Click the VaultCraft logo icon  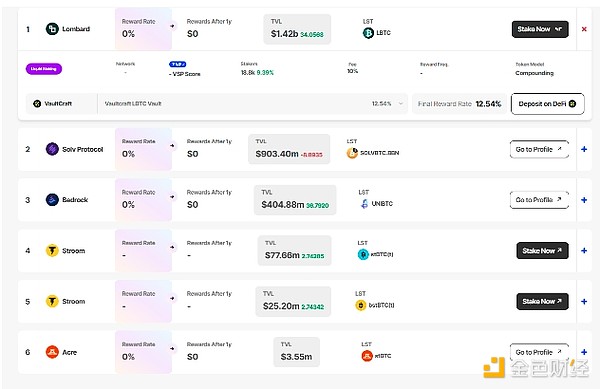click(37, 104)
